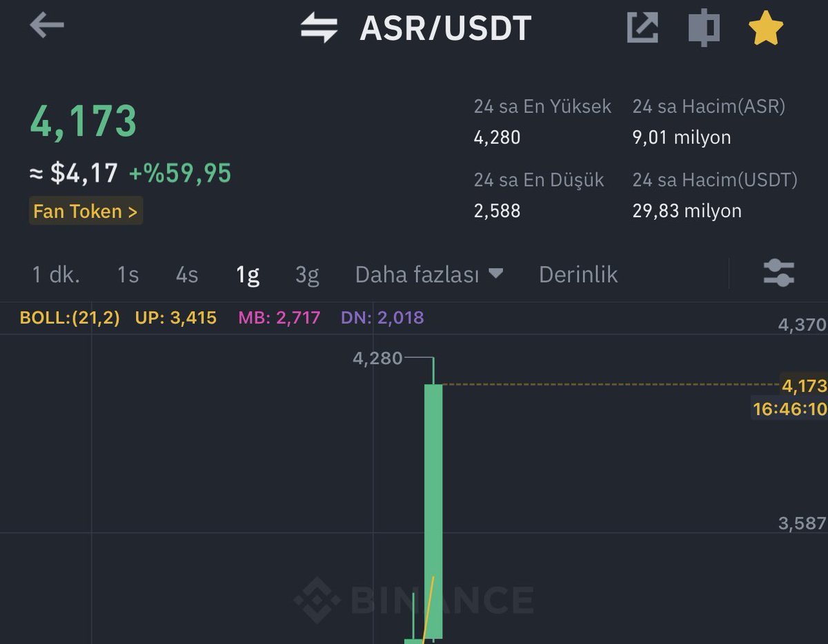Select the 3g interval tab
Screen dimensions: 828x644
(307, 274)
